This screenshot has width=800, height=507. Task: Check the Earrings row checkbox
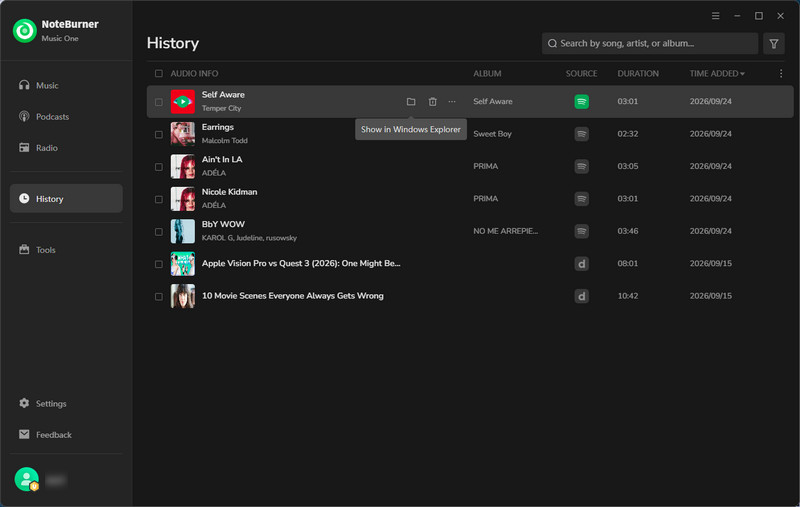(159, 134)
